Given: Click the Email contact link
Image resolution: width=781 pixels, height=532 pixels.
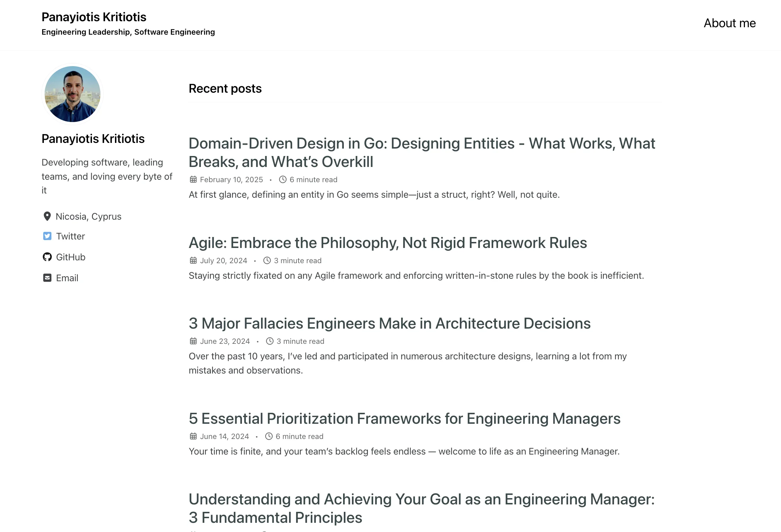Looking at the screenshot, I should click(67, 278).
